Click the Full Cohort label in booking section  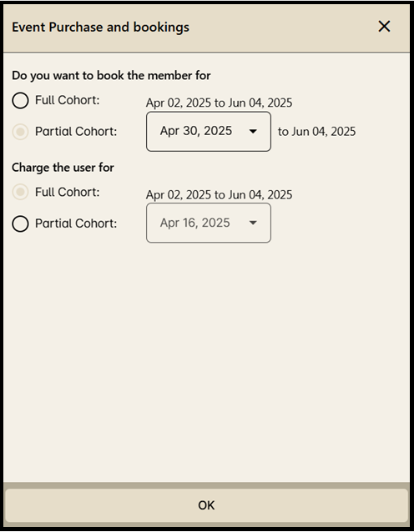pyautogui.click(x=68, y=100)
